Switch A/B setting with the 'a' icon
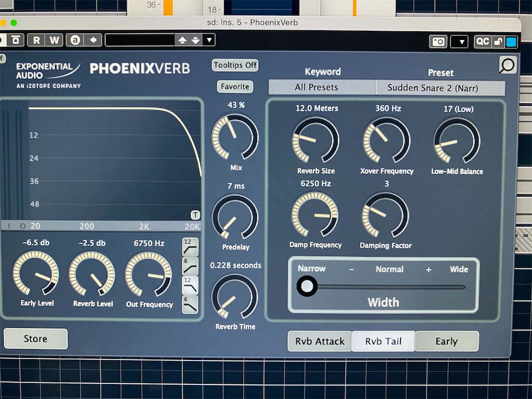The width and height of the screenshot is (532, 399). pos(75,40)
